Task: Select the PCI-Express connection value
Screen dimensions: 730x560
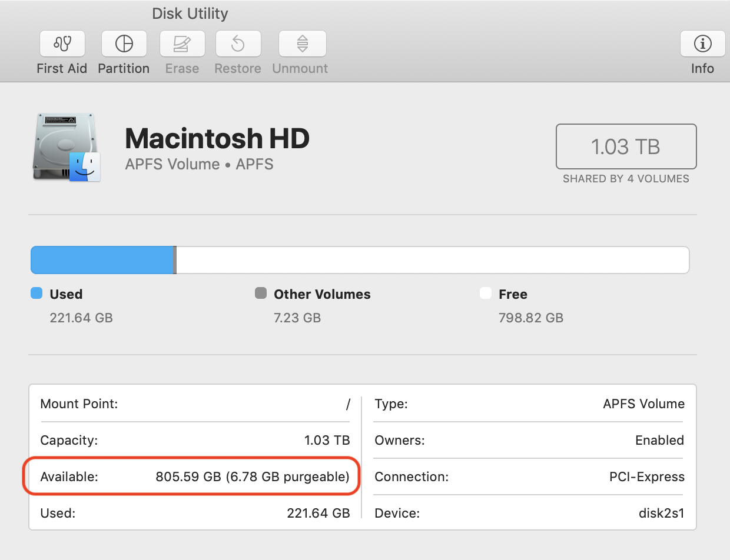Action: pos(647,476)
